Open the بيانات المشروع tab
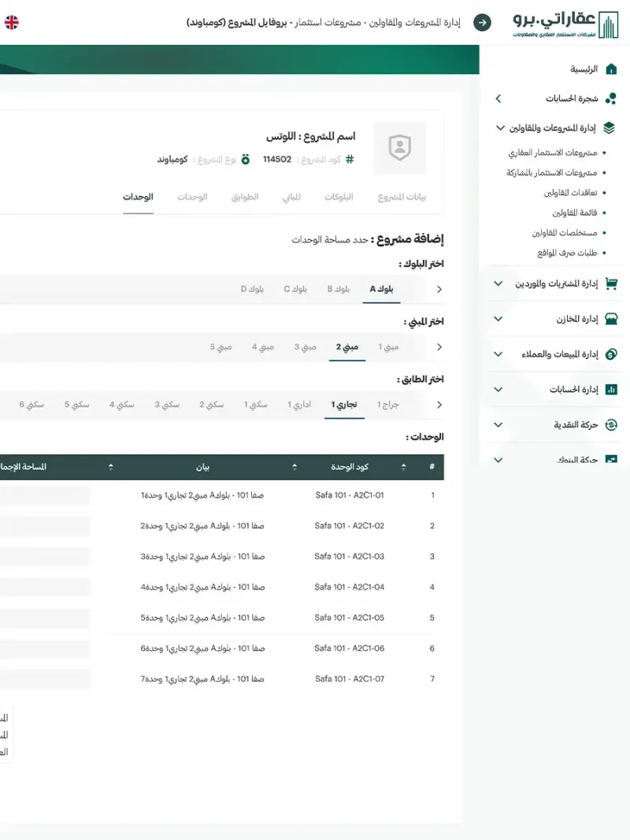Viewport: 630px width, 840px height. pos(402,197)
